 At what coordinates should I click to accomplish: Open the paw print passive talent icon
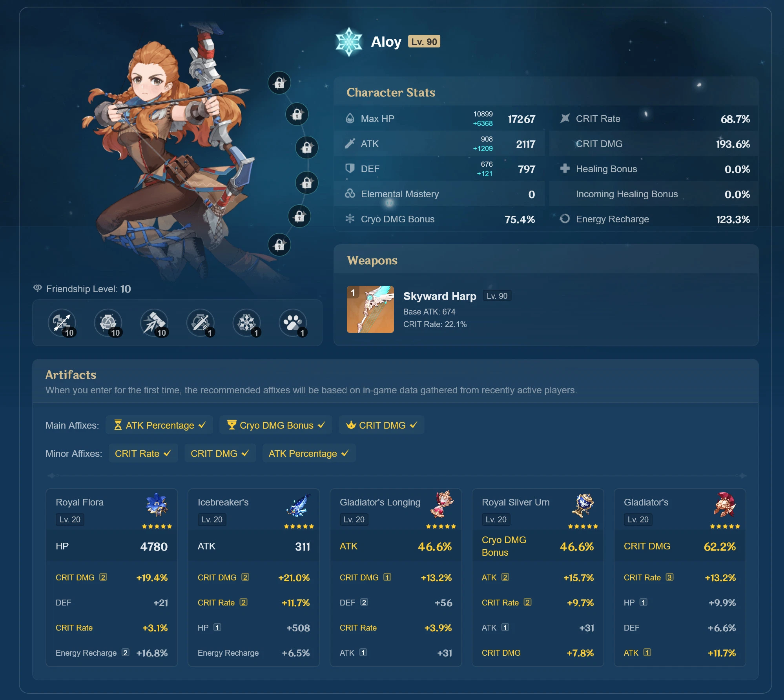click(293, 323)
